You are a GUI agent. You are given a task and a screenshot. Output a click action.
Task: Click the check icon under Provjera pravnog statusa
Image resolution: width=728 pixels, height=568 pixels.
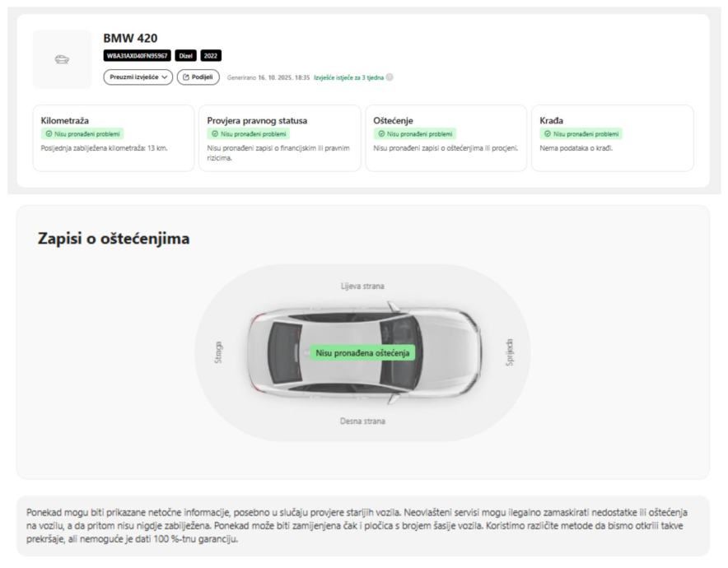coord(215,134)
